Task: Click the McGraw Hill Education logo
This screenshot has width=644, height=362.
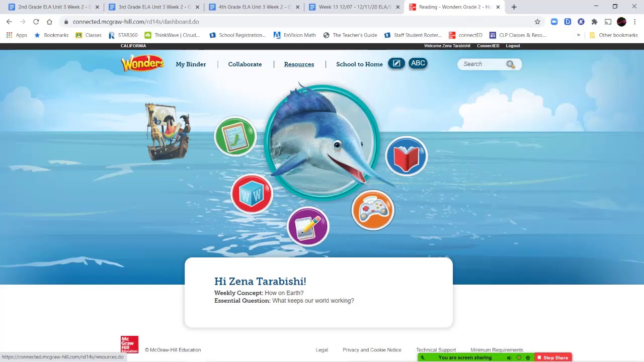Action: click(x=129, y=344)
